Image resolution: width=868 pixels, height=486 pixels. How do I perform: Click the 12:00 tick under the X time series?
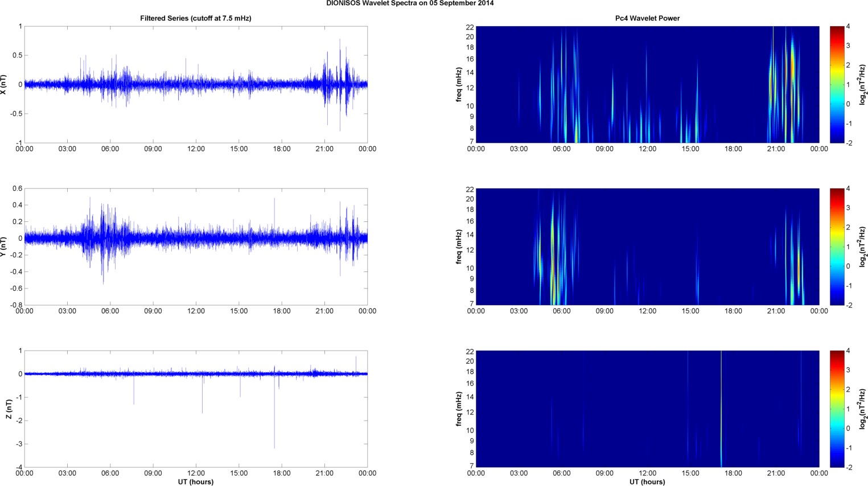(196, 149)
